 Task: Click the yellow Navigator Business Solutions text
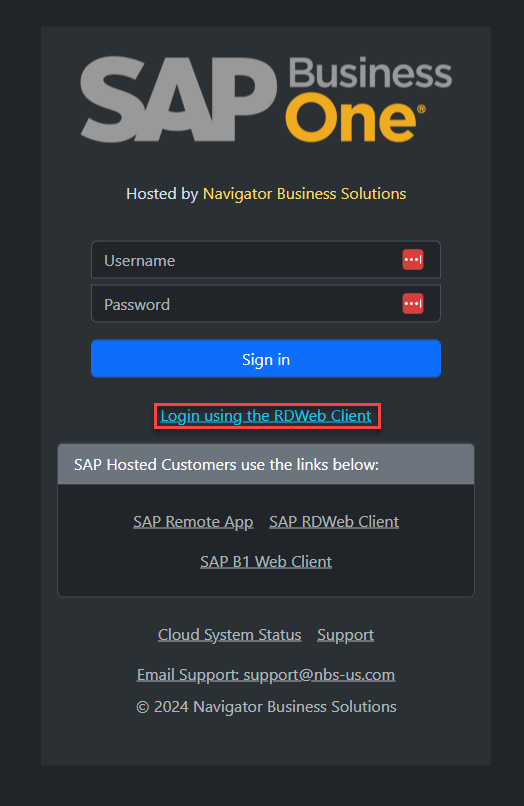[x=304, y=194]
